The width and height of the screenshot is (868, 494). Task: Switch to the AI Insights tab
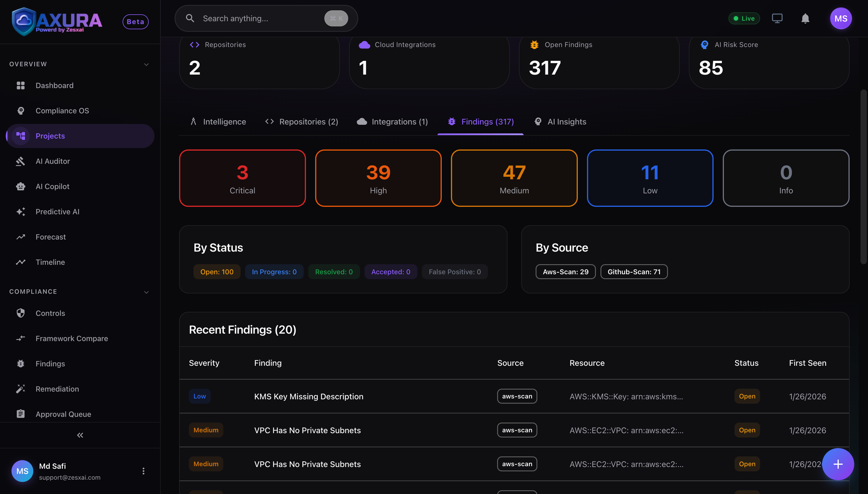coord(559,121)
